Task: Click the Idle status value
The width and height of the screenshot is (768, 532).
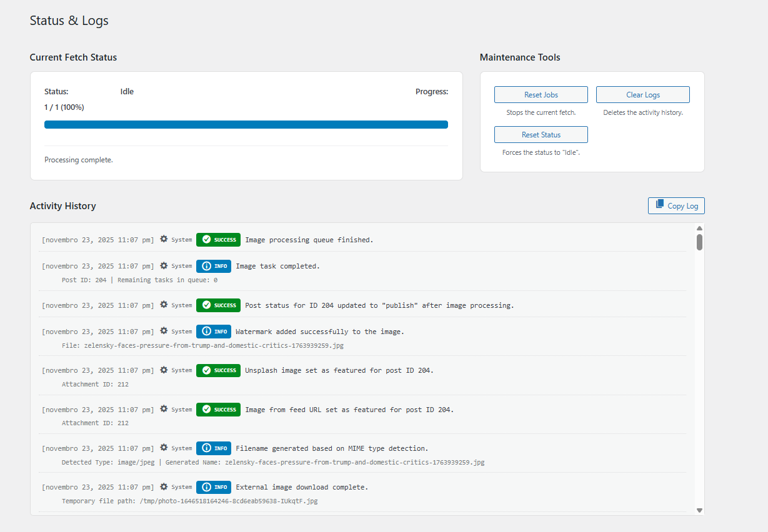Action: 127,92
